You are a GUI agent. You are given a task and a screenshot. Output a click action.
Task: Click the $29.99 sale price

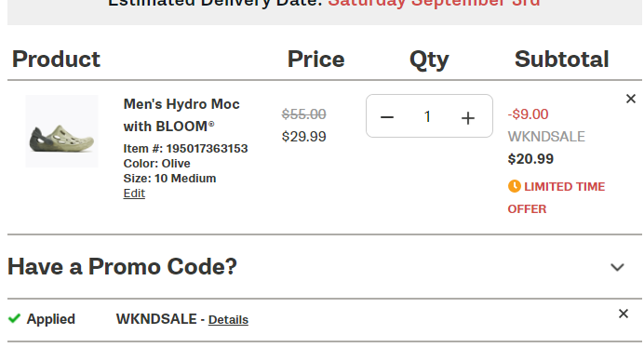tap(304, 137)
